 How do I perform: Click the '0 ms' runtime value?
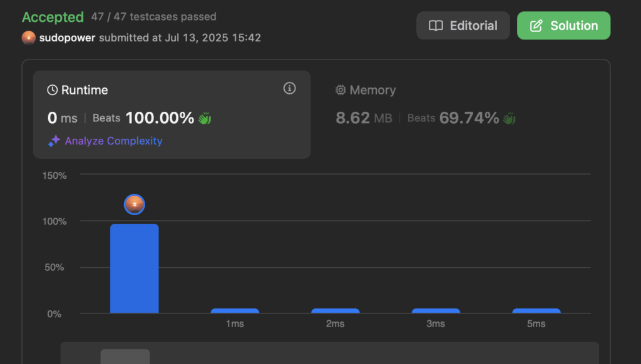tap(62, 118)
